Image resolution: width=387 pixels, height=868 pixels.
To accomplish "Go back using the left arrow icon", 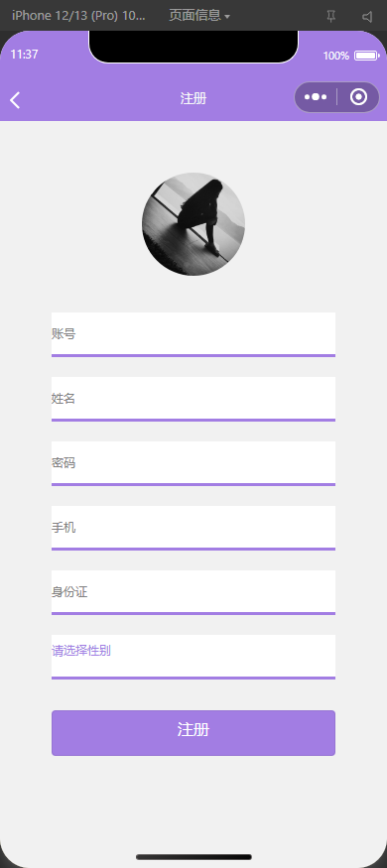I will pyautogui.click(x=15, y=100).
